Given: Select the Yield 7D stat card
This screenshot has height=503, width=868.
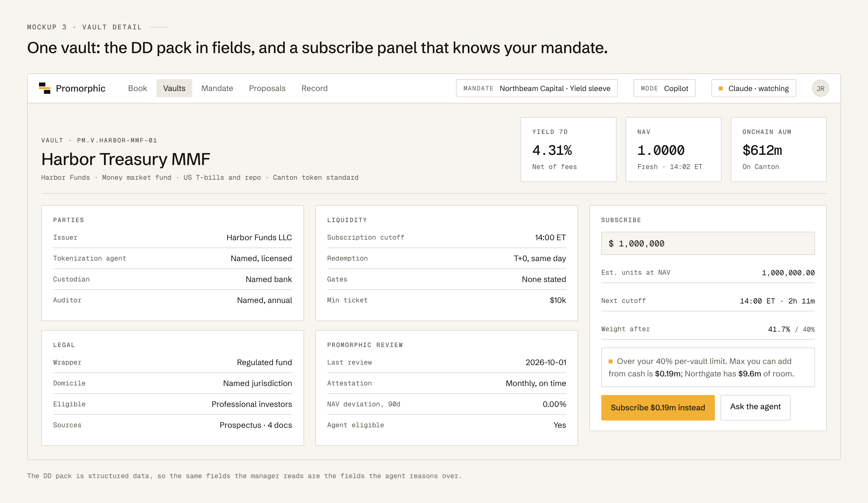Looking at the screenshot, I should [568, 149].
